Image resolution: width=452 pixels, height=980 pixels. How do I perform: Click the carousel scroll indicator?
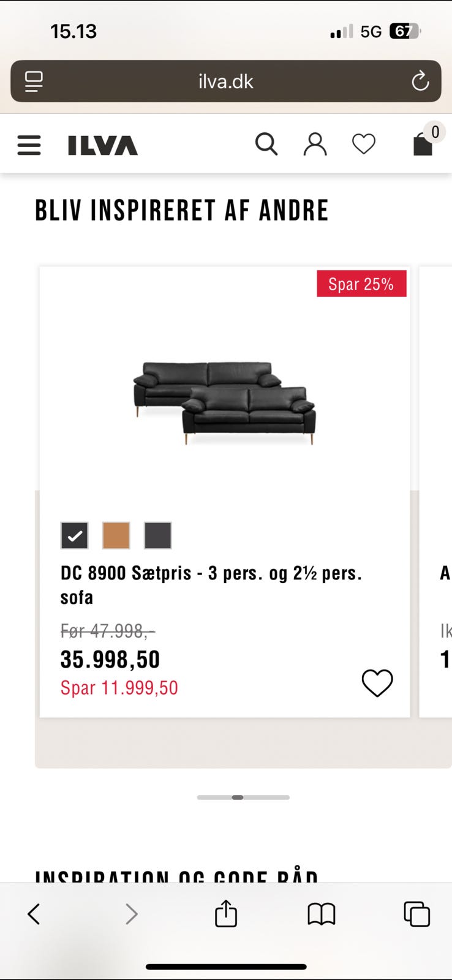pos(243,797)
